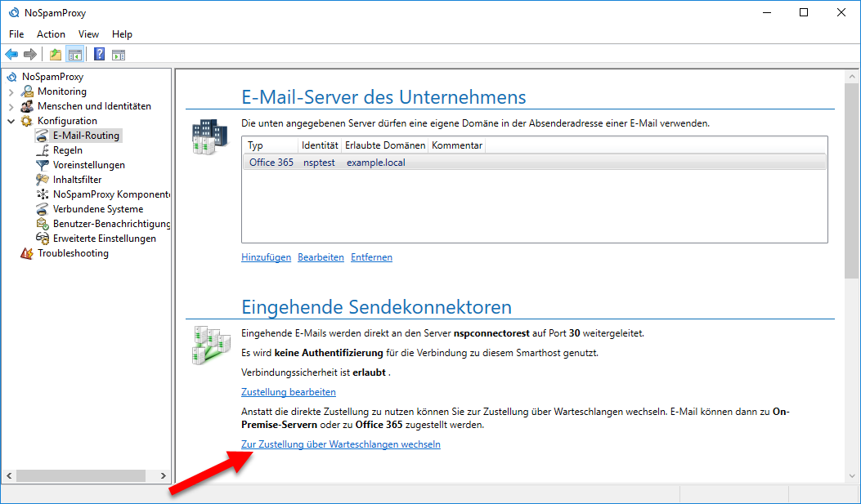Click the Verbundene Systeme node icon
Viewport: 861px width, 504px height.
(x=43, y=209)
